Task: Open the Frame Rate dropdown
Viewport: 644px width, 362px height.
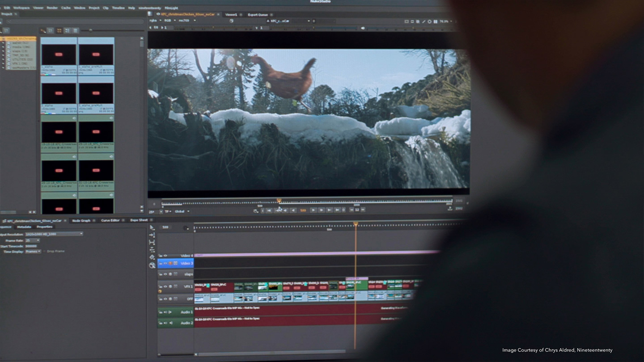Action: click(32, 240)
